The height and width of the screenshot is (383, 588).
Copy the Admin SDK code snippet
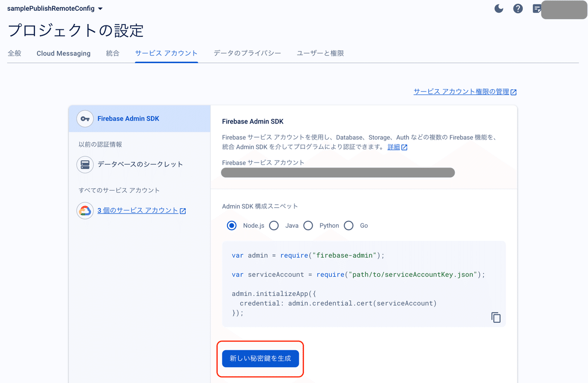coord(495,317)
